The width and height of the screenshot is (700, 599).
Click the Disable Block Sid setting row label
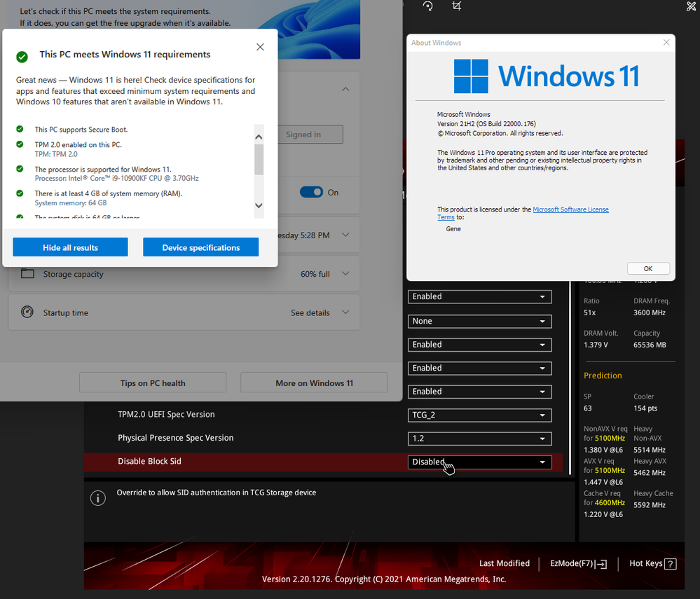click(149, 461)
